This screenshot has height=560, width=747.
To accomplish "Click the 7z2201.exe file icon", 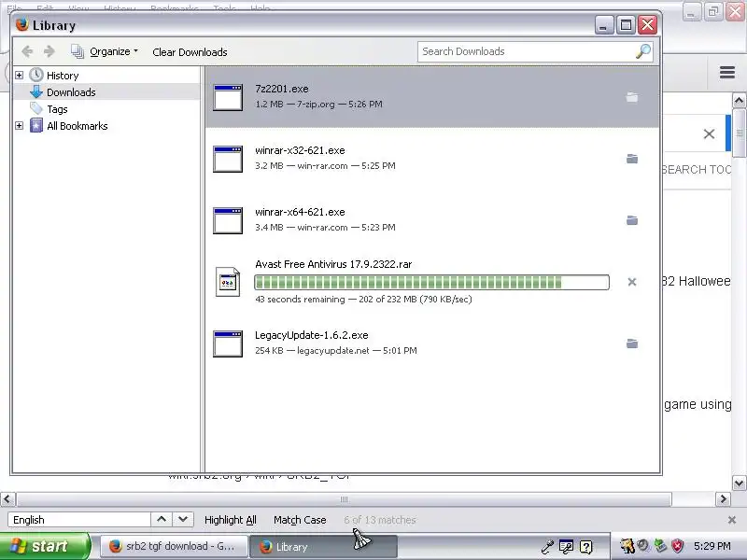I will click(228, 97).
